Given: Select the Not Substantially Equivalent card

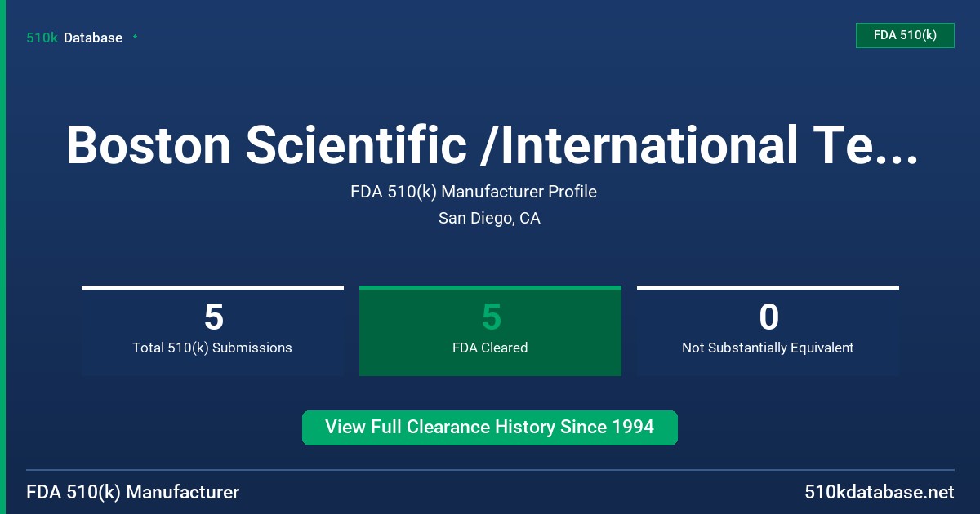Looking at the screenshot, I should [768, 330].
